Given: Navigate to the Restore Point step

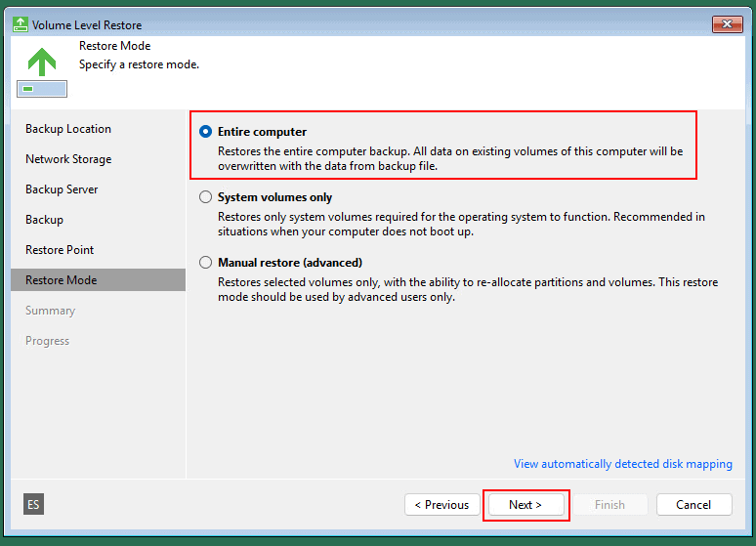Looking at the screenshot, I should coord(60,250).
